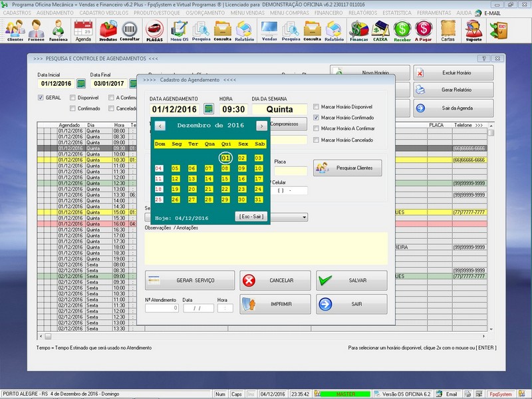Uncheck Marcar Horário Confirmado

[x=316, y=118]
